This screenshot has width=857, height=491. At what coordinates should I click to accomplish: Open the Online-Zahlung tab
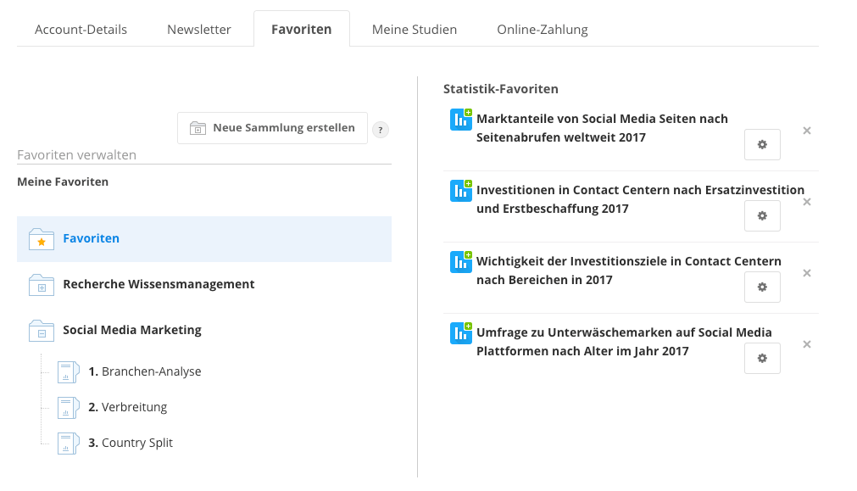tap(542, 30)
